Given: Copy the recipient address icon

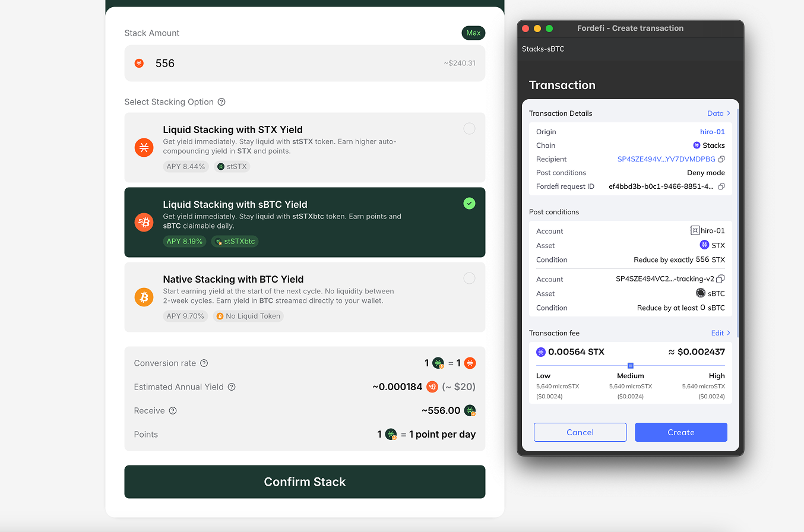Looking at the screenshot, I should pos(721,159).
